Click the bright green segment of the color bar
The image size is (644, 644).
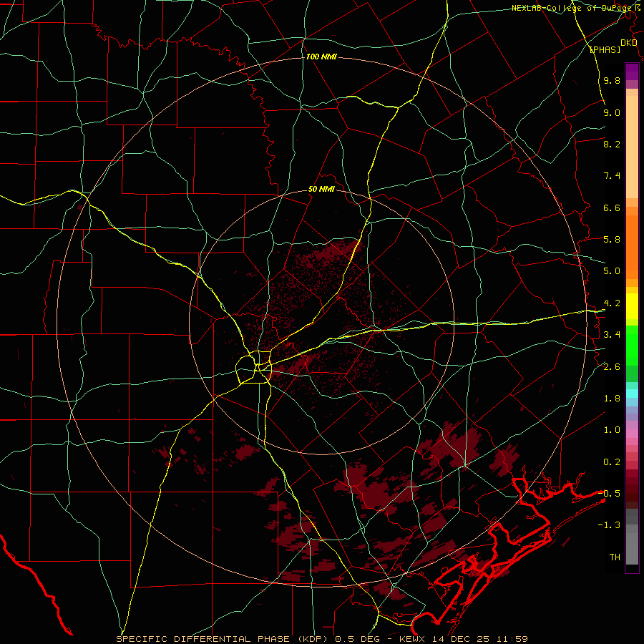click(632, 345)
